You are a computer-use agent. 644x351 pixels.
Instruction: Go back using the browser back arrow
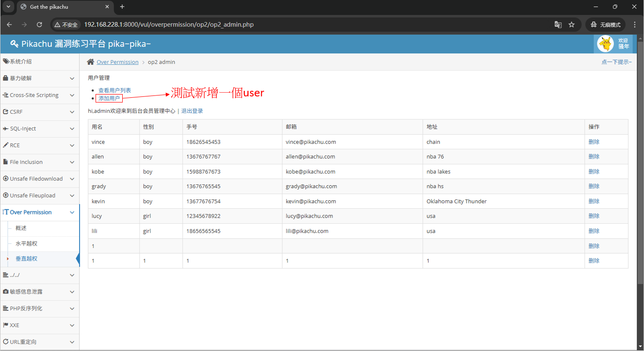coord(9,24)
